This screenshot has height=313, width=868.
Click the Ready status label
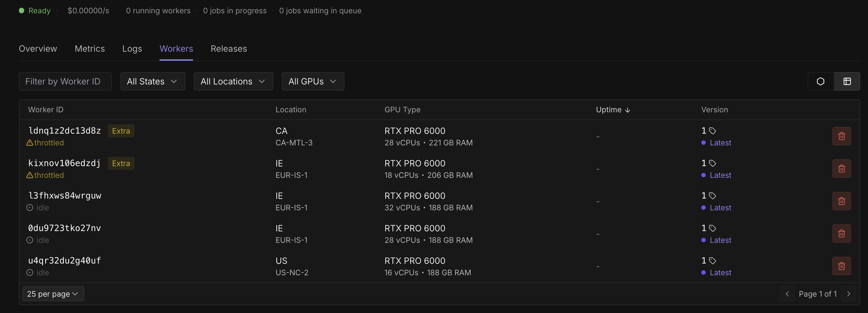coord(39,11)
